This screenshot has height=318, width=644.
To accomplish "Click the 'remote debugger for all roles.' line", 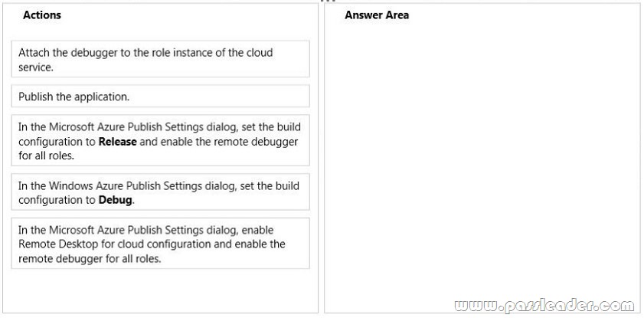I will tap(90, 259).
